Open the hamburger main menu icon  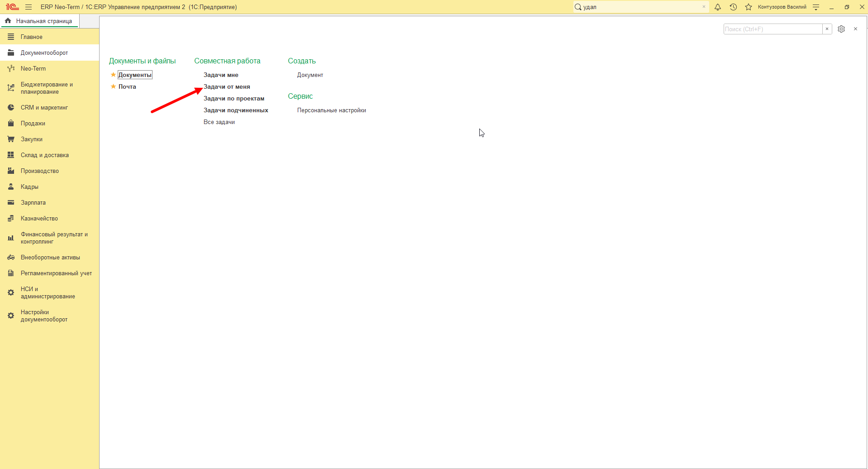click(x=29, y=7)
